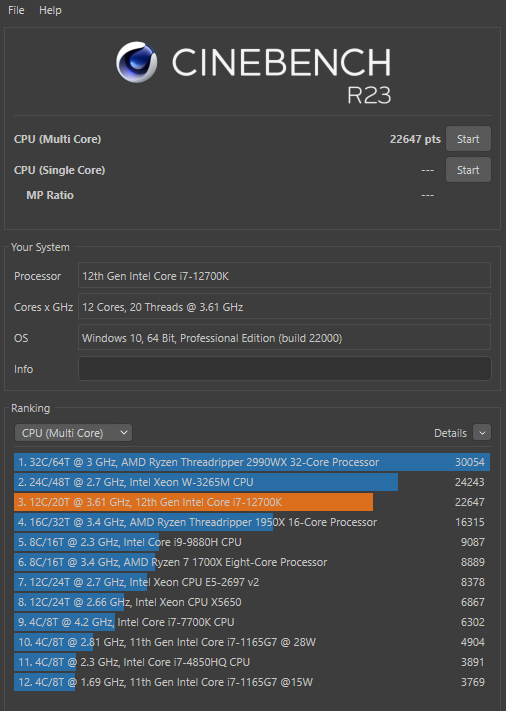Open the Help menu

(50, 10)
